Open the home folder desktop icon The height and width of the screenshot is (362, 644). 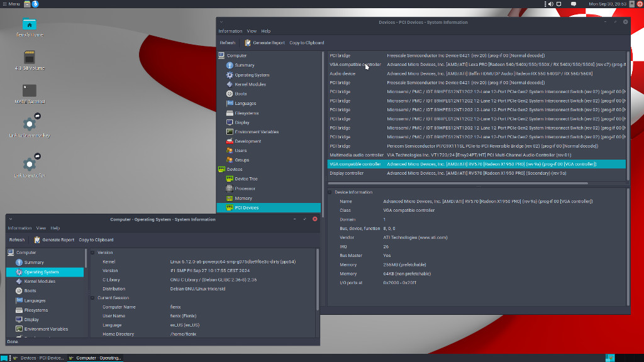pyautogui.click(x=29, y=28)
